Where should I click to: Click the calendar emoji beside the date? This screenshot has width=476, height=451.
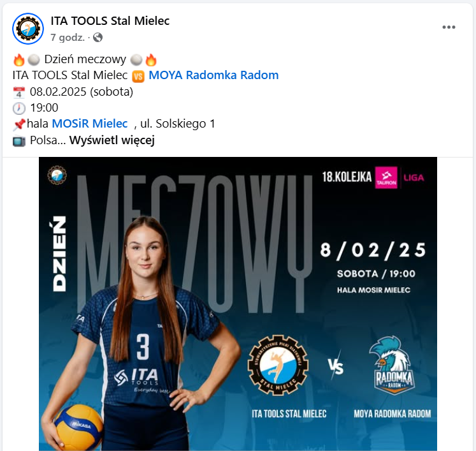coord(19,92)
